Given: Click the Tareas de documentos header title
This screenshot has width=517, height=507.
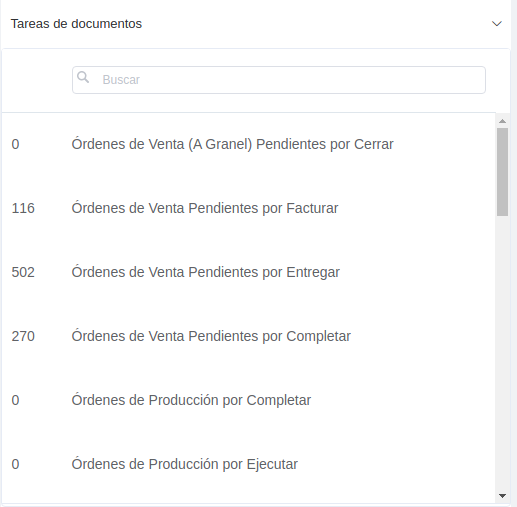Looking at the screenshot, I should [x=76, y=24].
